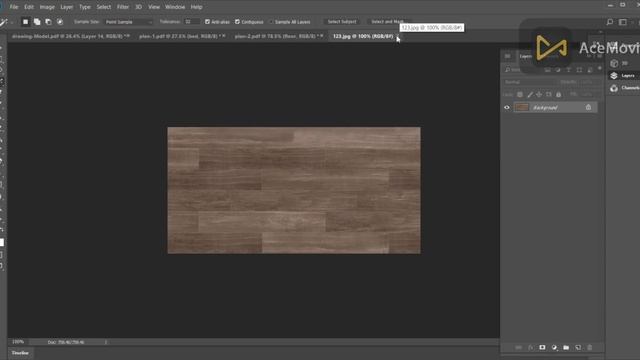Toggle the Contiguous checkbox
This screenshot has height=360, width=640.
[x=237, y=22]
